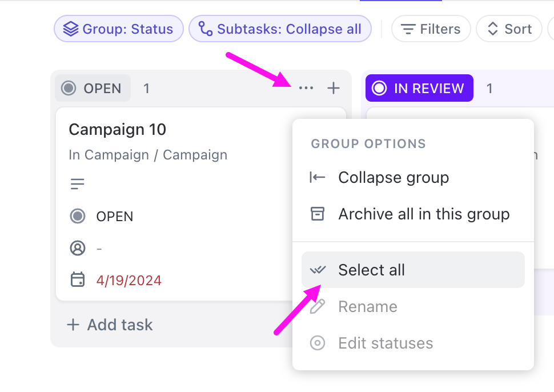
Task: Click the plus icon in OPEN column header
Action: pyautogui.click(x=333, y=88)
